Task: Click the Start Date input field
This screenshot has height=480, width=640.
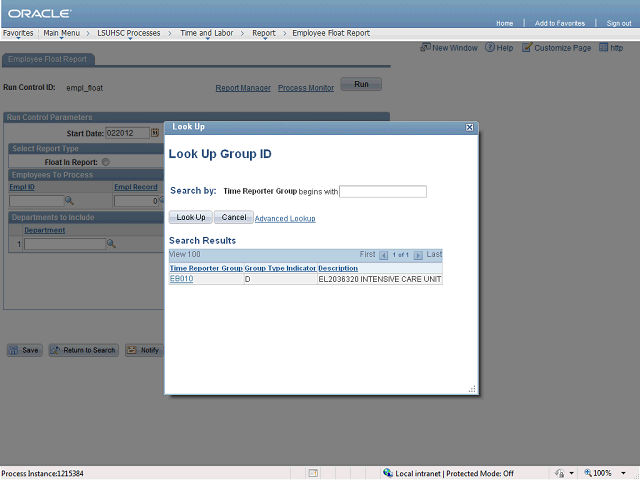Action: 127,133
